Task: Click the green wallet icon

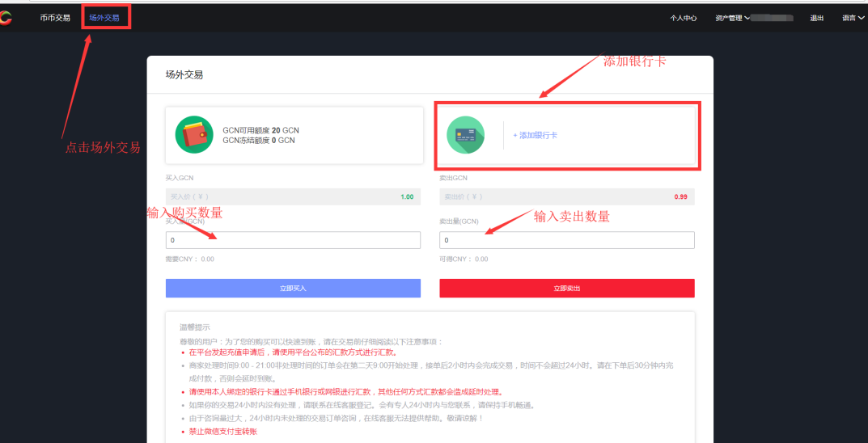Action: pyautogui.click(x=194, y=135)
